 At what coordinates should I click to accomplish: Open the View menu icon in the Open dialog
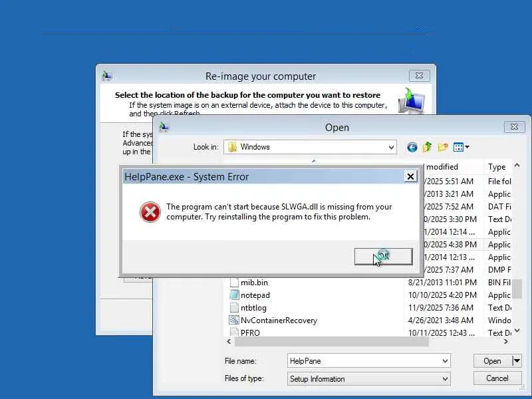(461, 147)
